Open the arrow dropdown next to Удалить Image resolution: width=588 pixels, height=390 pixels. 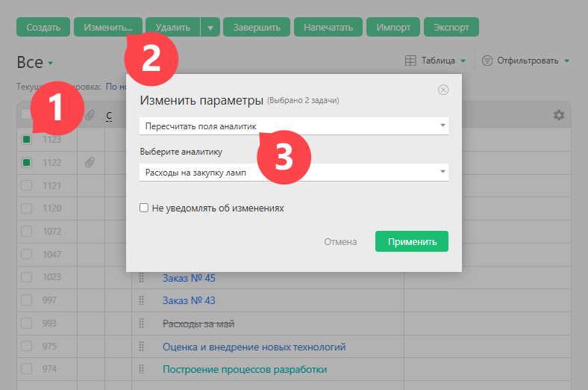(210, 28)
